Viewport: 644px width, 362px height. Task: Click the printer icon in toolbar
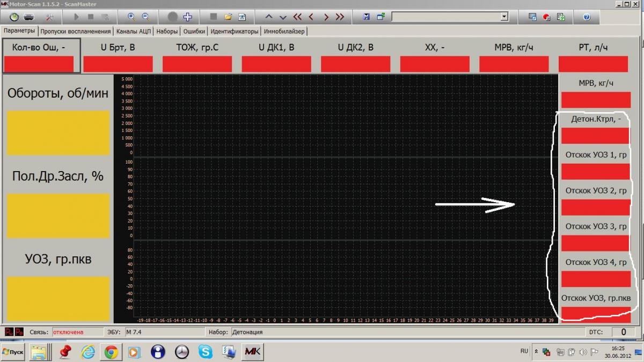(29, 17)
